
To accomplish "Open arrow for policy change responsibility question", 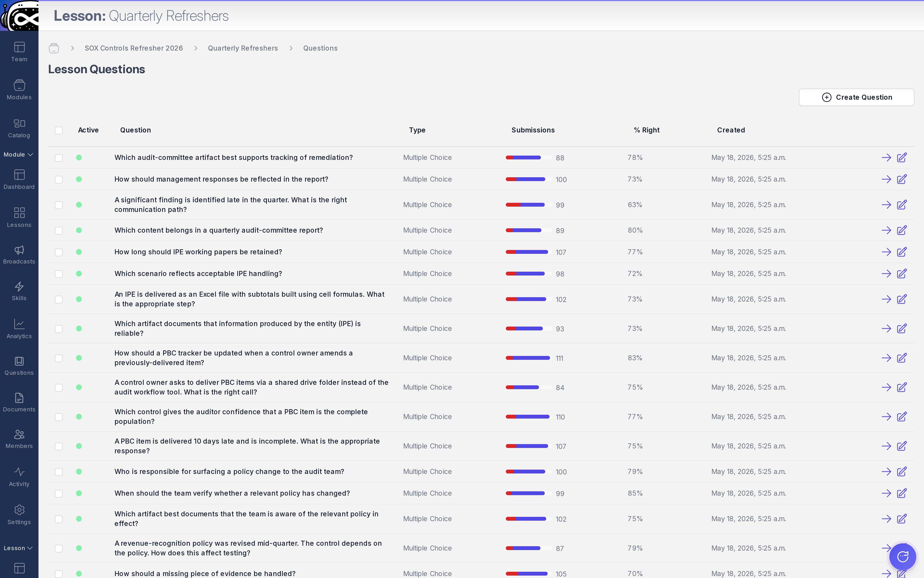I will tap(886, 472).
